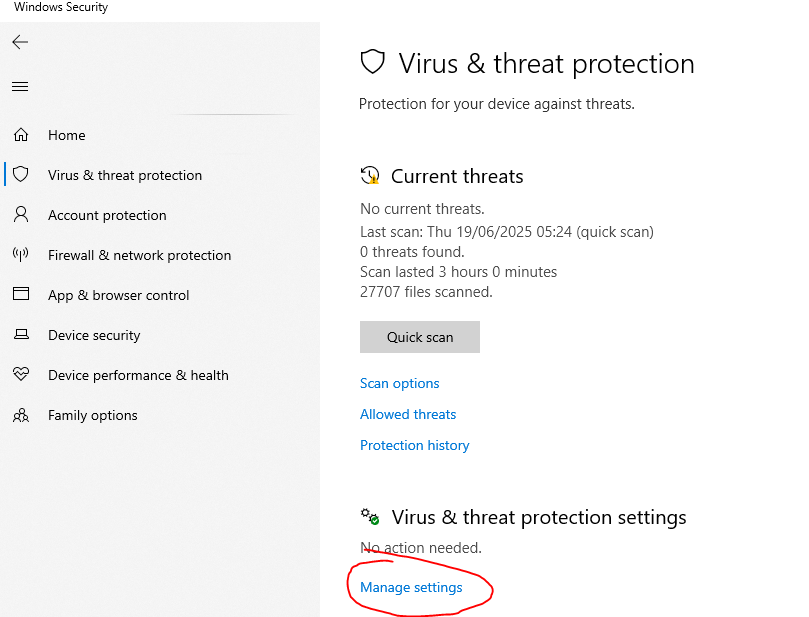Click the Account protection person icon

point(21,215)
